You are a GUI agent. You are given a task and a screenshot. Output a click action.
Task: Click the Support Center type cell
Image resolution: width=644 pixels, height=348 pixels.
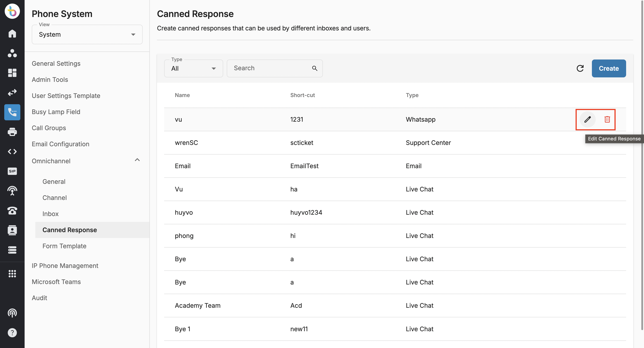click(428, 143)
